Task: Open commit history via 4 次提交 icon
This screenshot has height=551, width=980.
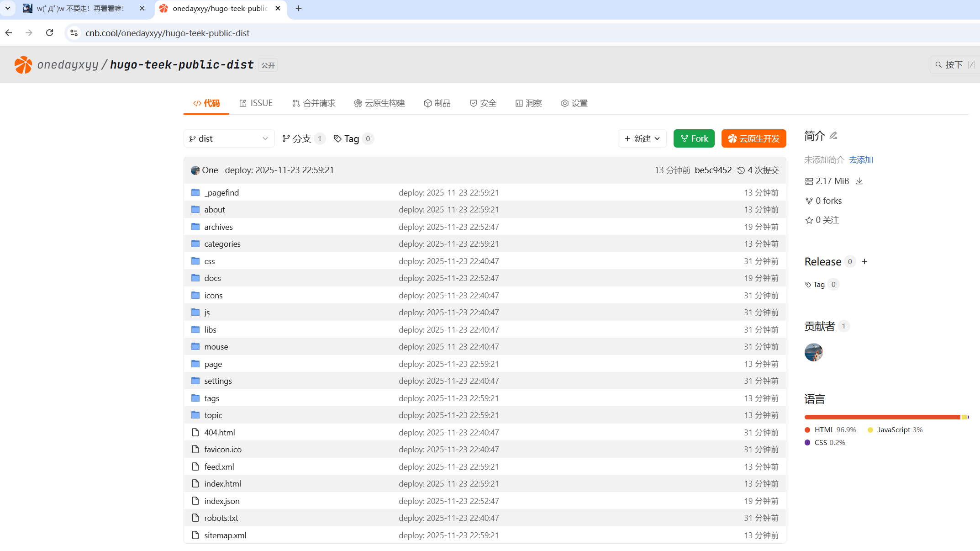Action: click(x=741, y=170)
